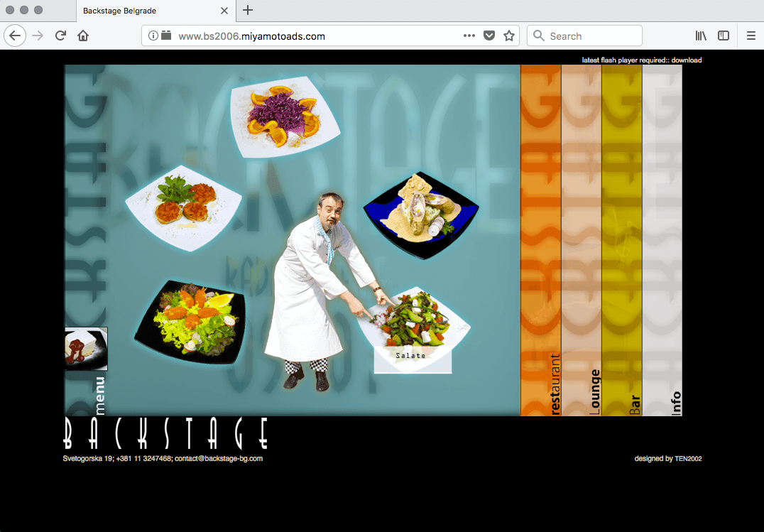Viewport: 764px width, 532px height.
Task: Select the Lounge section strip
Action: (x=582, y=240)
